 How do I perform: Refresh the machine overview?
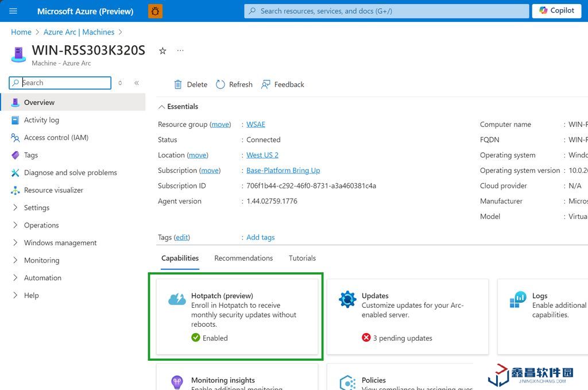click(x=234, y=84)
